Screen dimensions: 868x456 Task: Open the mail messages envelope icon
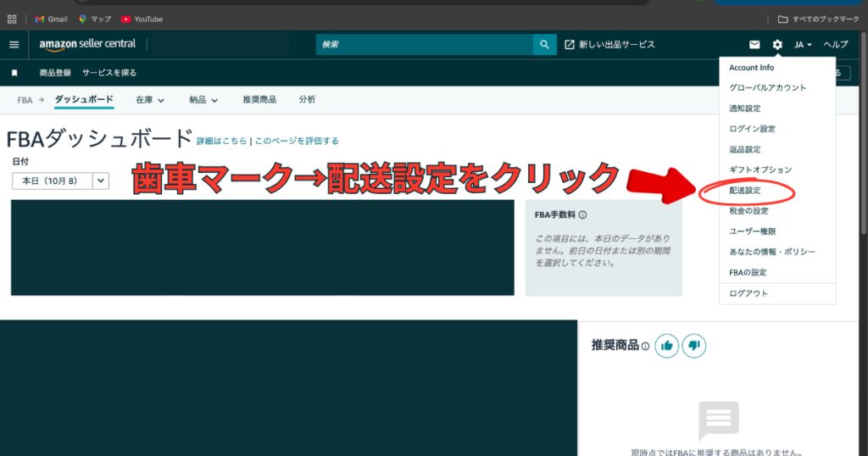[x=754, y=45]
